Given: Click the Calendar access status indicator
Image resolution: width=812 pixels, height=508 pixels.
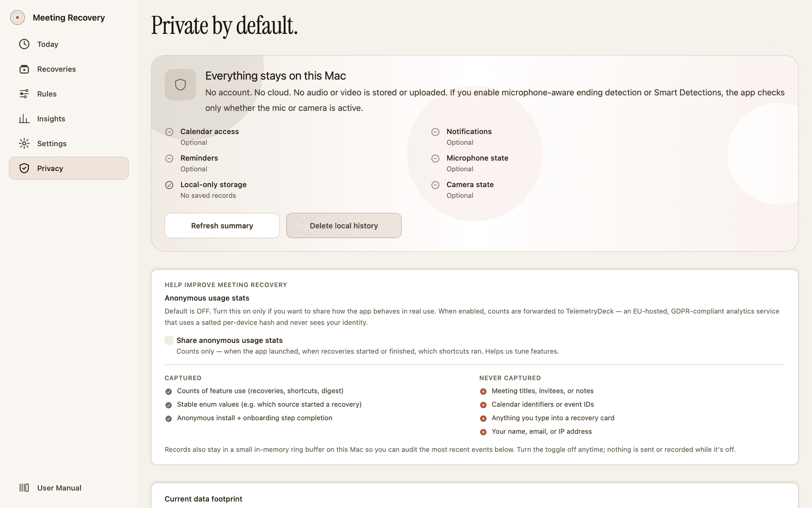Looking at the screenshot, I should point(169,132).
